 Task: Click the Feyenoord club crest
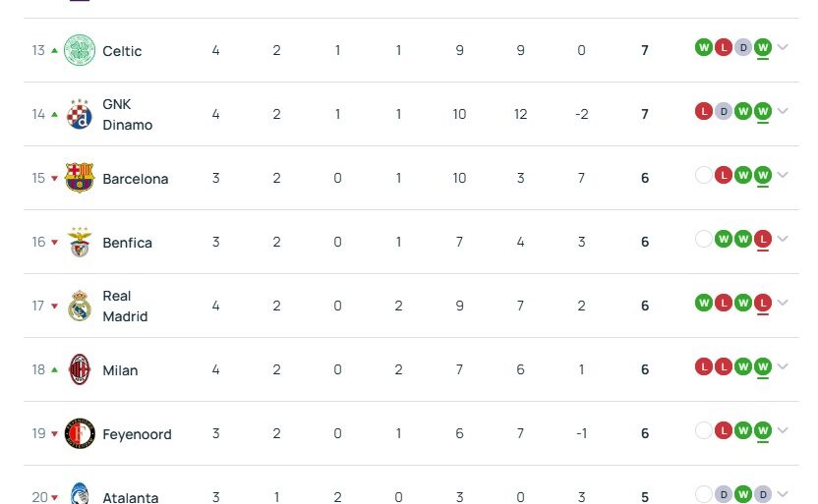pos(80,433)
